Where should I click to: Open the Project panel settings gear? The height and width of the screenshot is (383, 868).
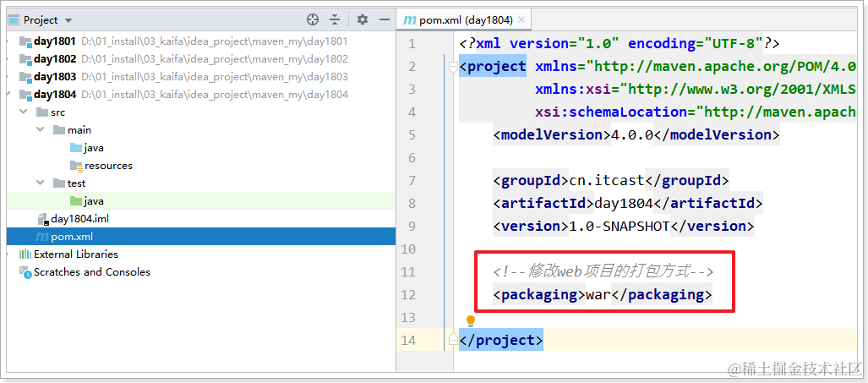[362, 20]
